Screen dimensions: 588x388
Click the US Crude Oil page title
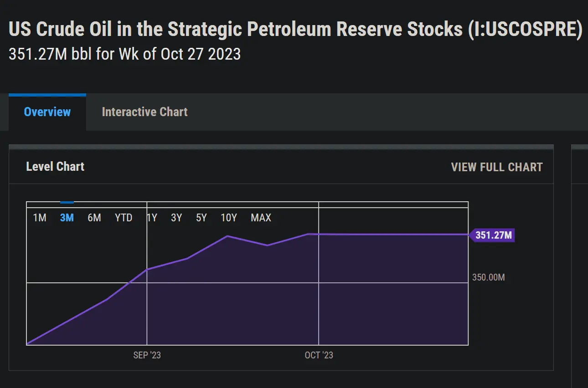(x=295, y=30)
